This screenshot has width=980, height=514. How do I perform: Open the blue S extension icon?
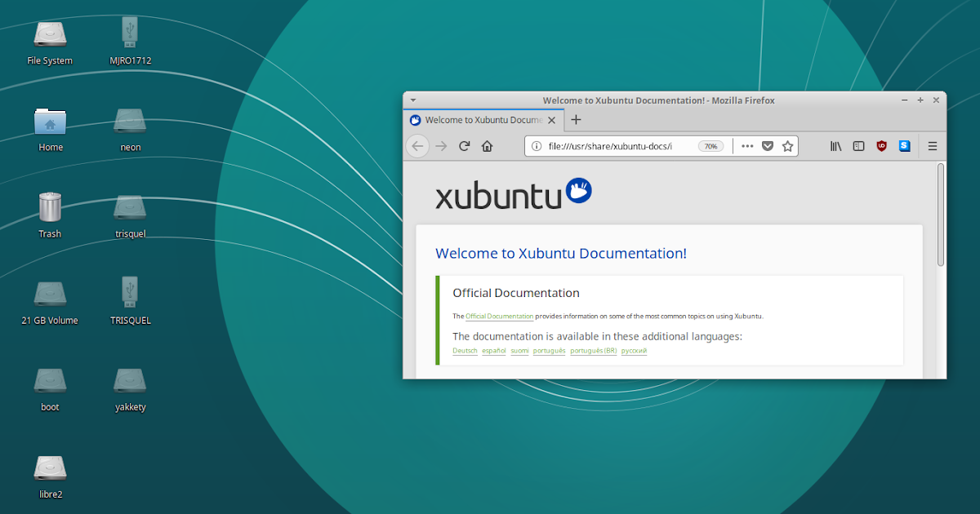pos(904,146)
